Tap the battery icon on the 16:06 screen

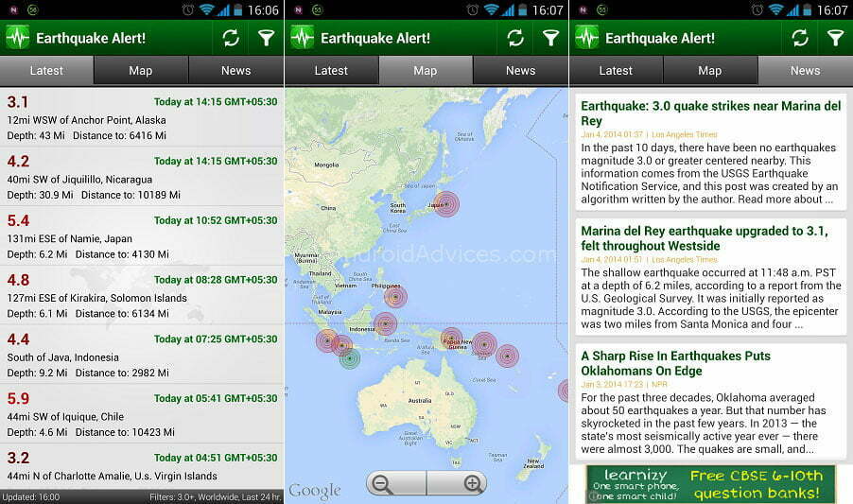[x=237, y=9]
